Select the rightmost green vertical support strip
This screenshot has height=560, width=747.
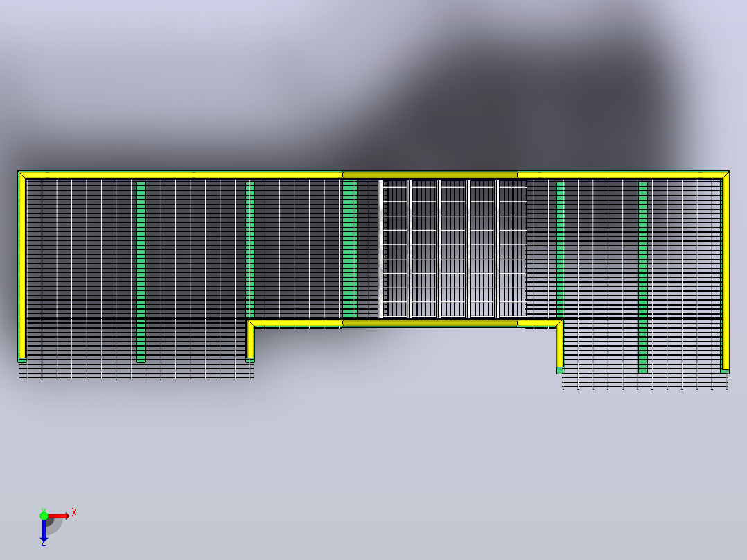(643, 277)
